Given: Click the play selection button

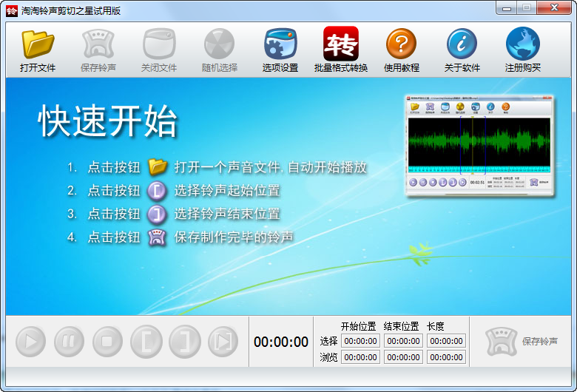Looking at the screenshot, I should tap(223, 342).
